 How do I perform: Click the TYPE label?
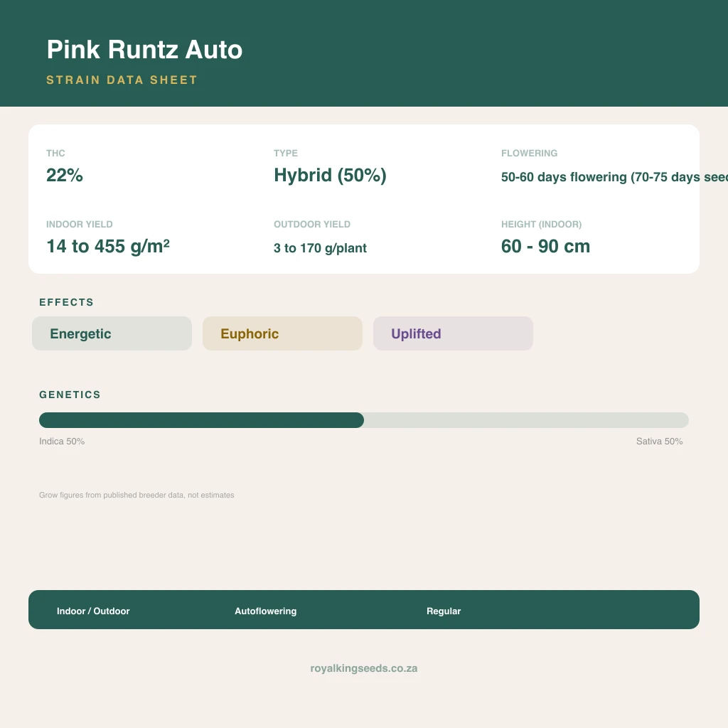tap(286, 154)
